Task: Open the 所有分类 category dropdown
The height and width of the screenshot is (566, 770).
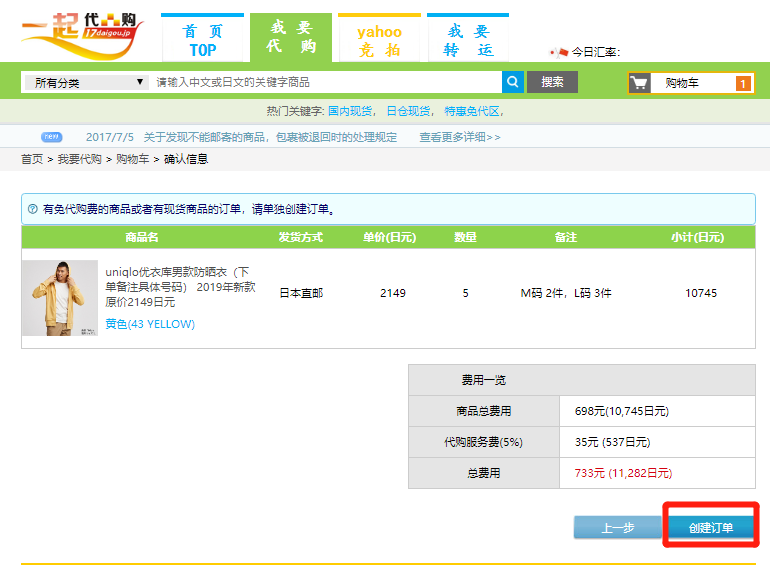Action: (x=85, y=82)
